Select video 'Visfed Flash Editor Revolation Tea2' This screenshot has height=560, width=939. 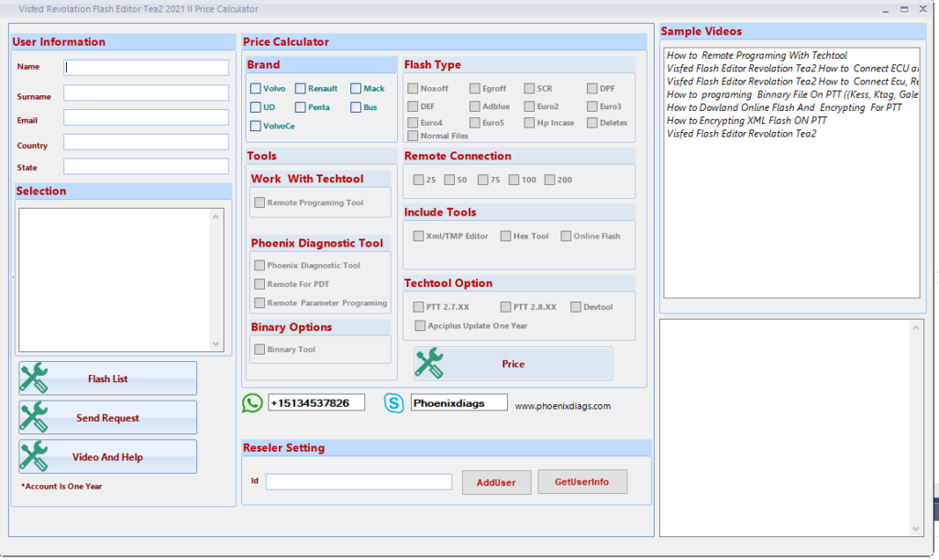click(x=741, y=134)
